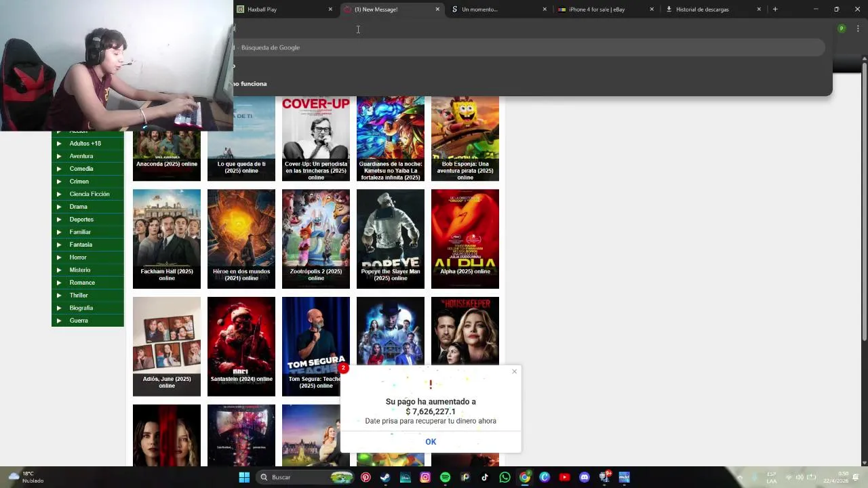Open Popeye the Slayer Man poster
This screenshot has height=488, width=868.
coord(391,239)
